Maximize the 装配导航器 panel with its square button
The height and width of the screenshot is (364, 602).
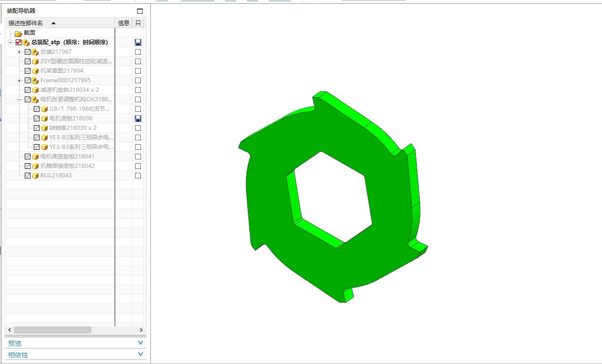point(140,11)
